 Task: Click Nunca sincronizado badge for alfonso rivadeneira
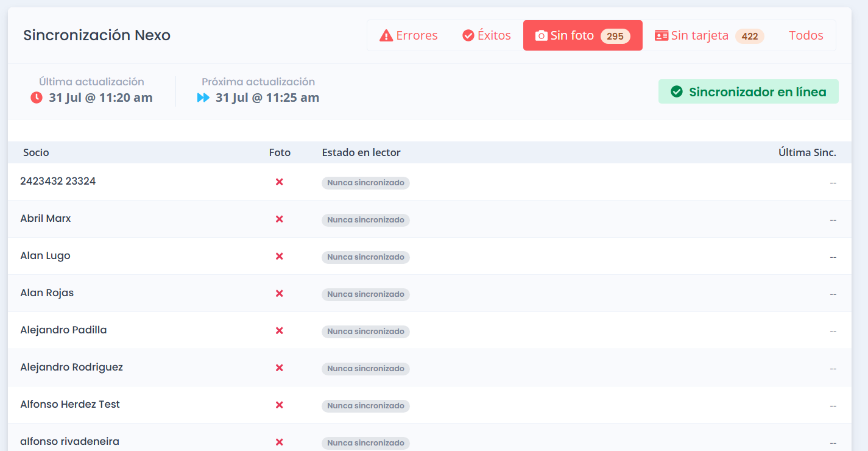(365, 443)
